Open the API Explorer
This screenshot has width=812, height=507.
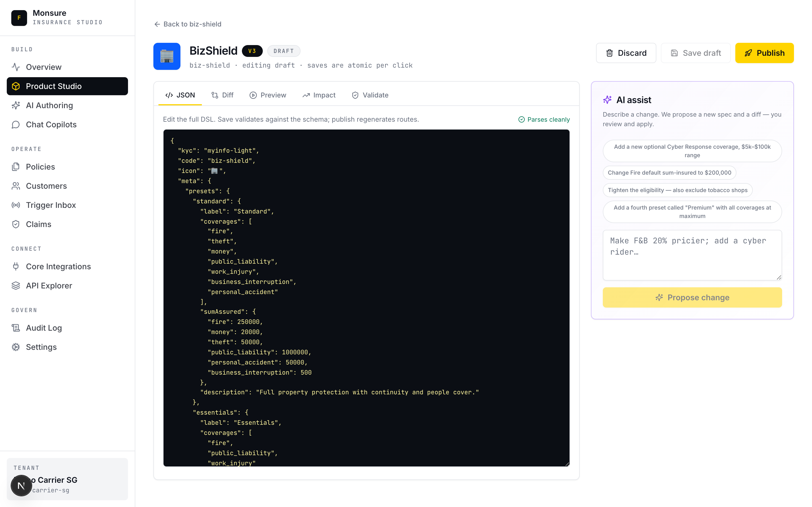click(x=49, y=285)
